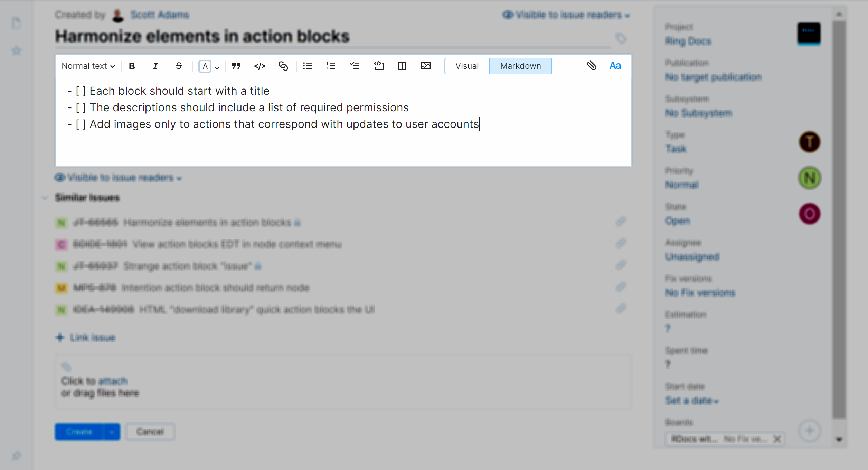
Task: Toggle numbered list formatting
Action: click(331, 66)
